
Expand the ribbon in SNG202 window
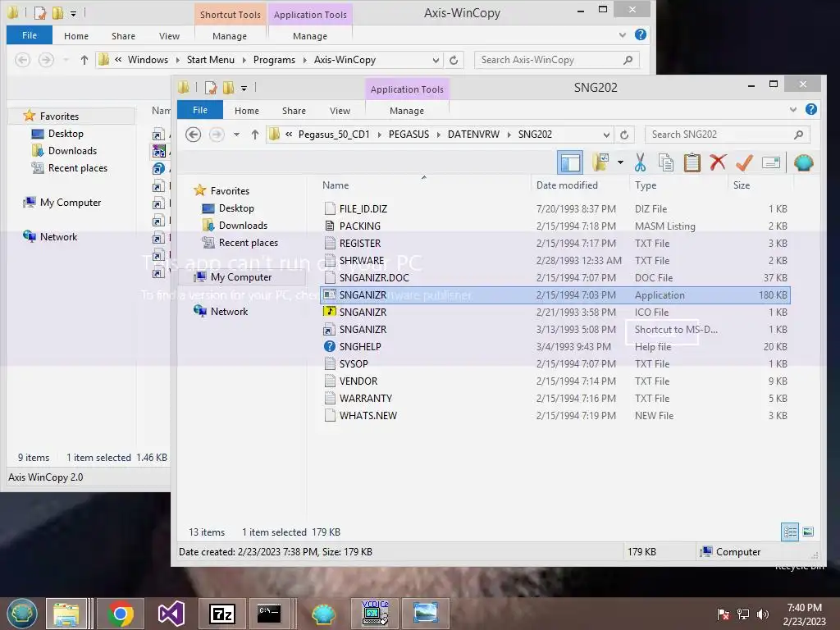[793, 110]
